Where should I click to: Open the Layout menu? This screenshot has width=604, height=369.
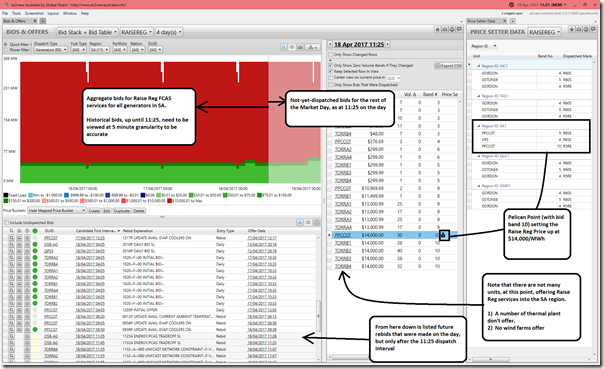point(53,13)
